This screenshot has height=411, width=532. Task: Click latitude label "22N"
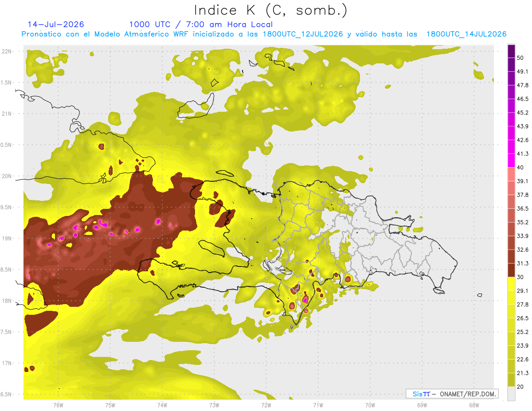coord(7,51)
